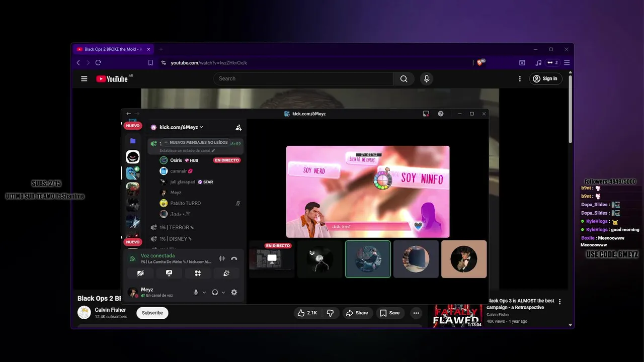
Task: Open Calvin Fisher channel name link
Action: pyautogui.click(x=111, y=310)
